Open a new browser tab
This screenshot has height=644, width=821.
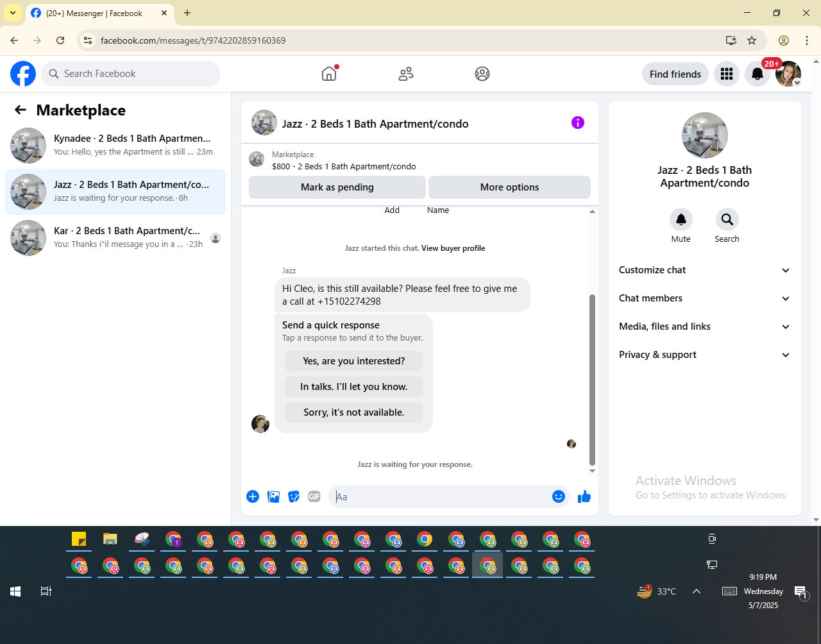pos(187,13)
